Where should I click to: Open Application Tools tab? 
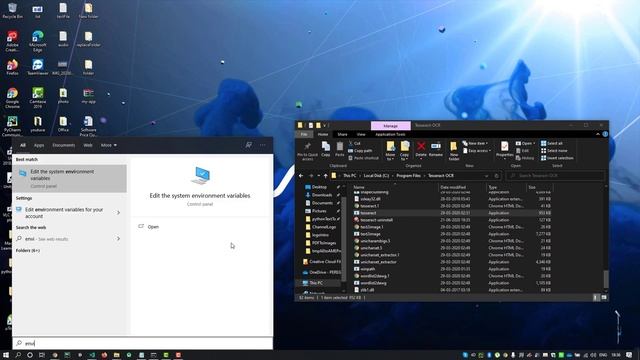(x=390, y=134)
